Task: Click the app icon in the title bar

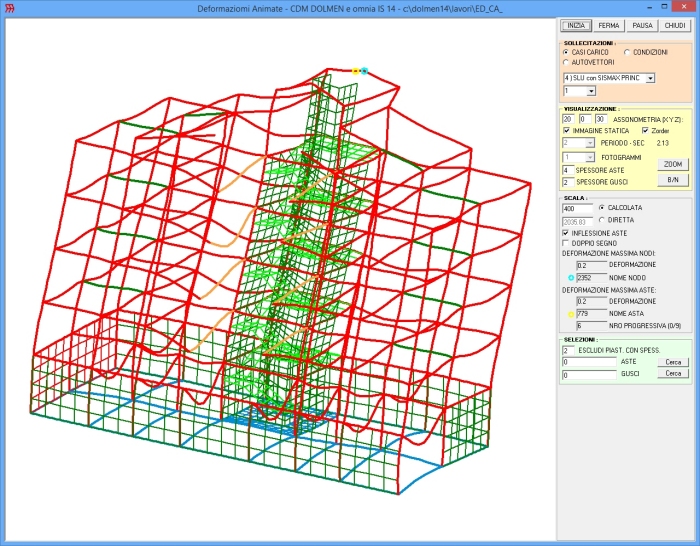Action: [9, 8]
